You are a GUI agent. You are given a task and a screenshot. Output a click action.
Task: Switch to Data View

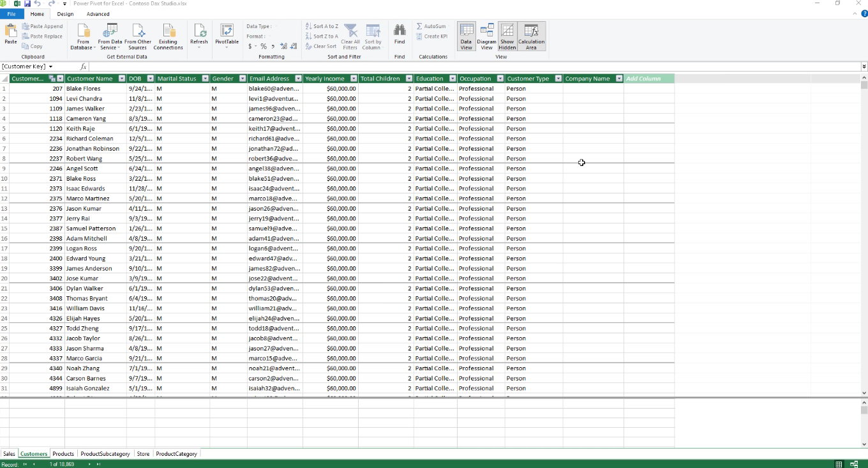point(467,37)
